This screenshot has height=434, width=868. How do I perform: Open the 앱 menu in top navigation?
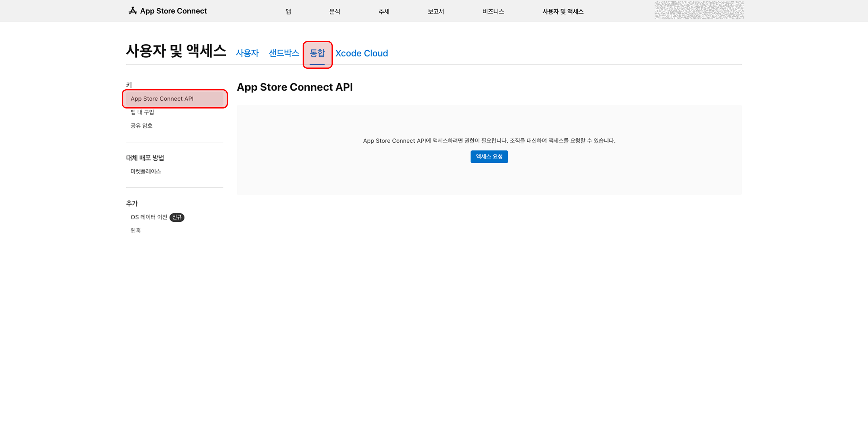288,11
